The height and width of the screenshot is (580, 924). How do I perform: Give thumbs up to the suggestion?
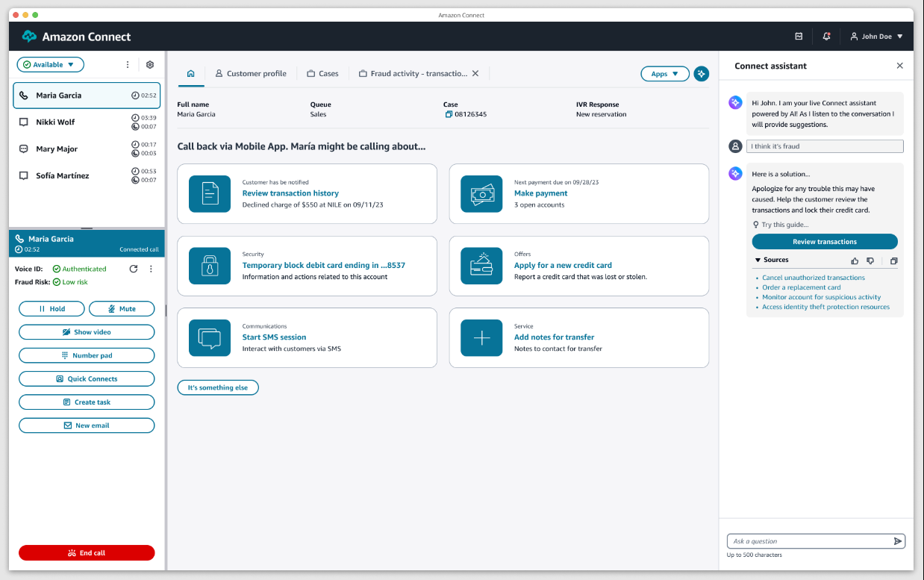pyautogui.click(x=855, y=261)
